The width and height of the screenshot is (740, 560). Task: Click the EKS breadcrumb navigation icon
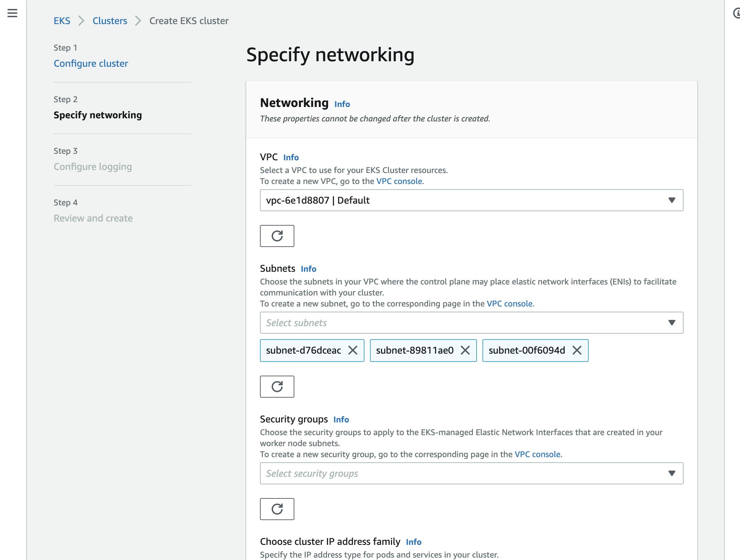[x=62, y=21]
